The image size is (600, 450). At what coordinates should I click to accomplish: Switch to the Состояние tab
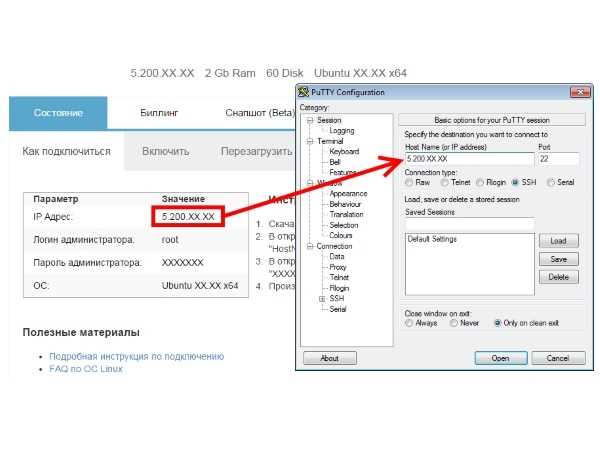pyautogui.click(x=58, y=113)
